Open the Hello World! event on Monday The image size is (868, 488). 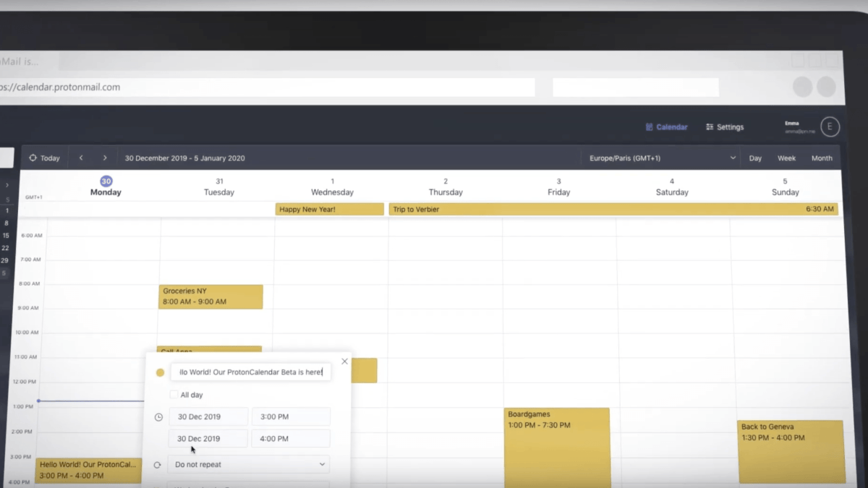point(88,470)
